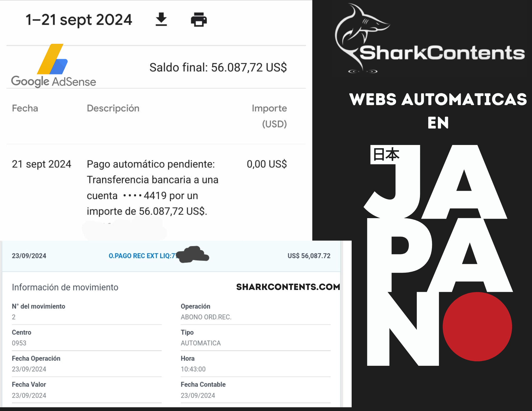Screen dimensions: 532x411
Task: Open the 'O.PAGO REC EXT LIQ' transaction link
Action: [x=143, y=256]
